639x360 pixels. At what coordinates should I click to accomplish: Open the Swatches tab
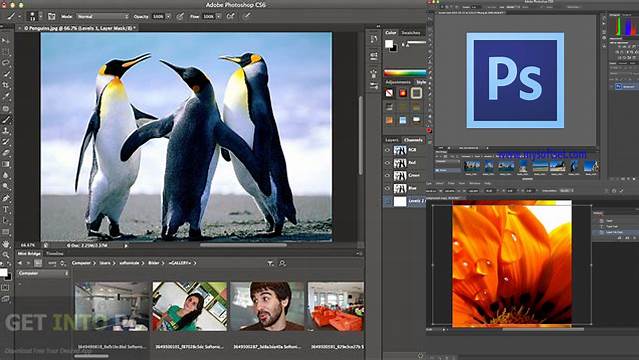coord(411,33)
